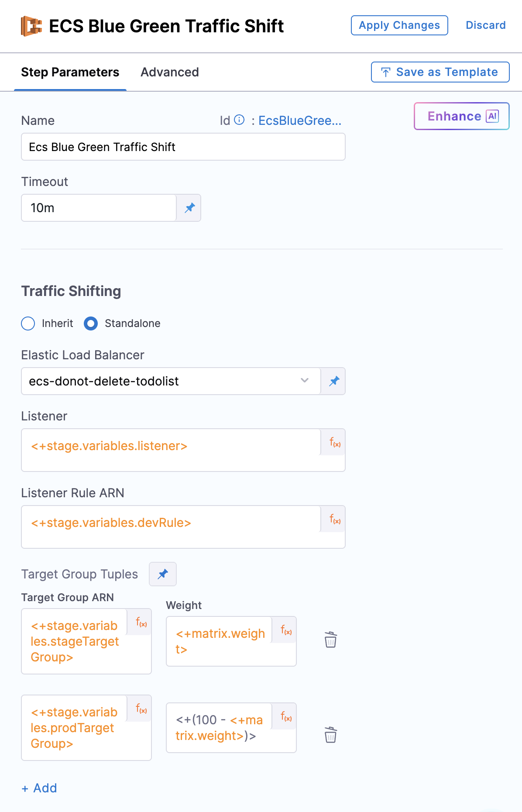Open the Step Parameters tab

(70, 72)
